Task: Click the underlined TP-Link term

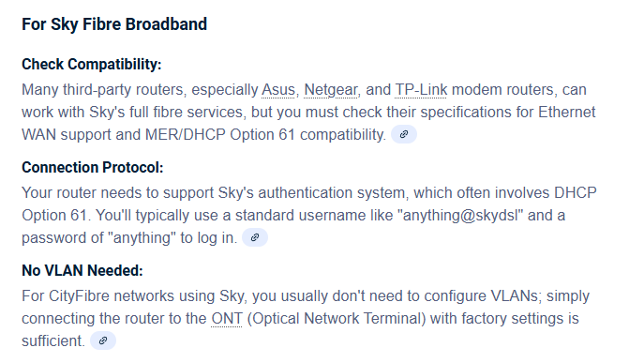Action: [x=421, y=90]
